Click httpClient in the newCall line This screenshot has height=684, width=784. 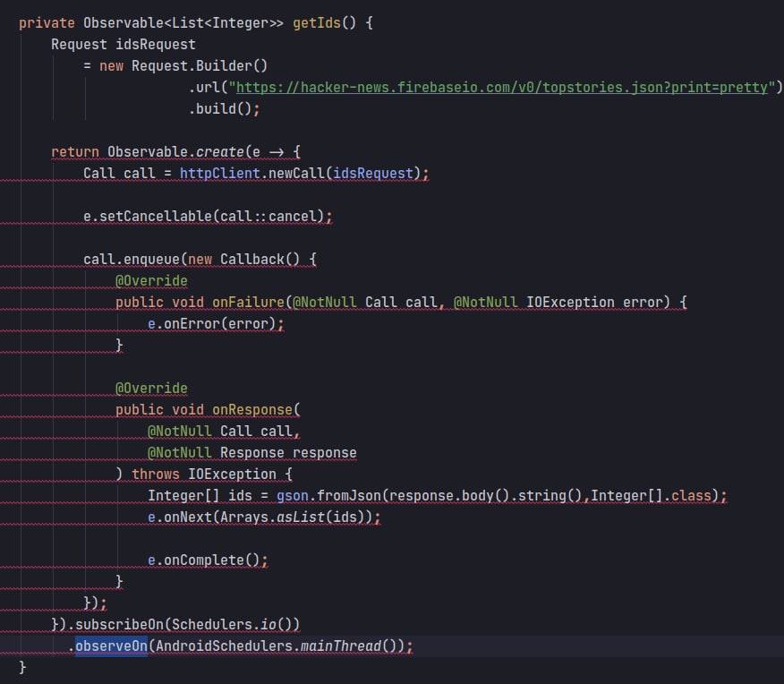(x=220, y=174)
